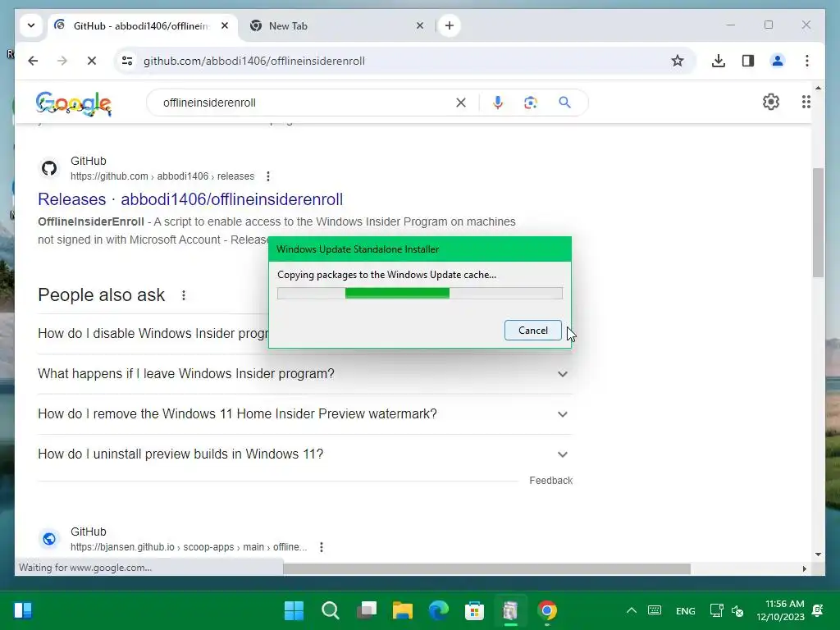Open the Google apps grid

point(806,102)
